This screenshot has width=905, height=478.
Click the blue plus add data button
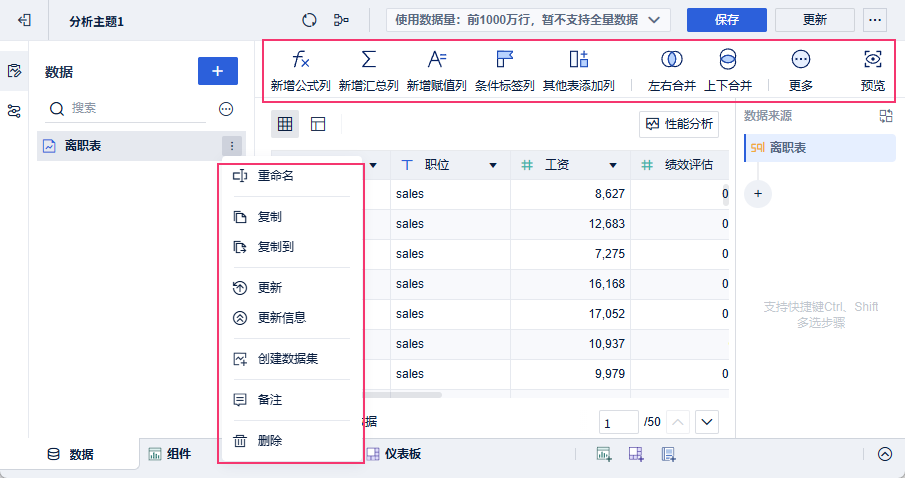[x=218, y=71]
